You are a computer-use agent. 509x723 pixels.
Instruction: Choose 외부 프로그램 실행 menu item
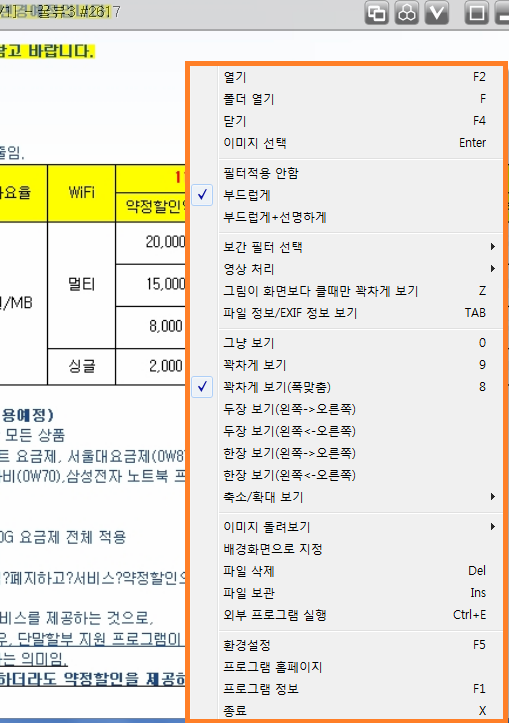[x=361, y=615]
